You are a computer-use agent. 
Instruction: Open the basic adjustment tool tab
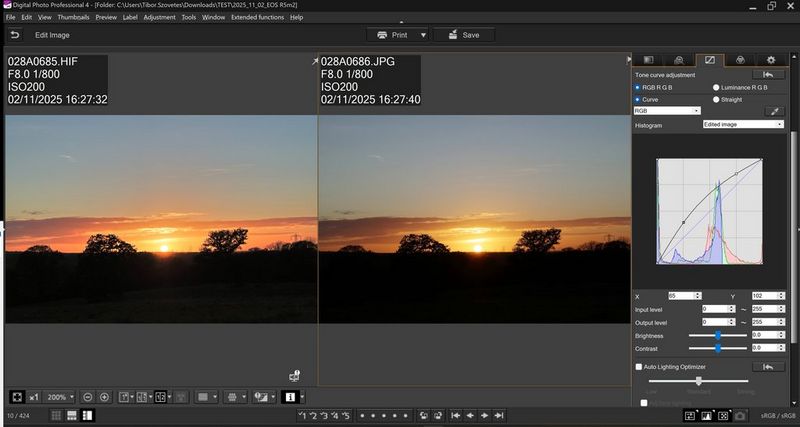click(648, 60)
